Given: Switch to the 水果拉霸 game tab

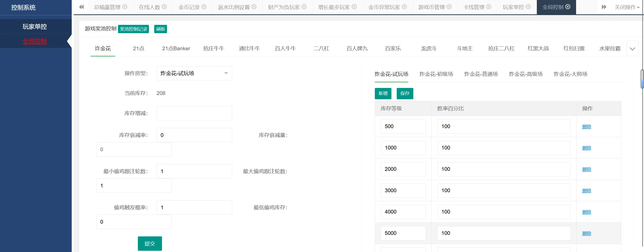Looking at the screenshot, I should click(x=610, y=48).
